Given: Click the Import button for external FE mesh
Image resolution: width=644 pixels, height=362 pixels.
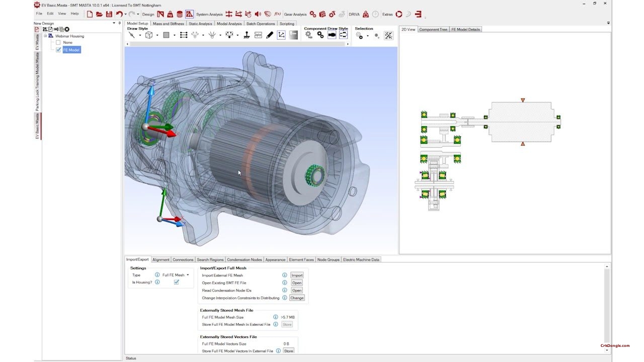Looking at the screenshot, I should (297, 275).
